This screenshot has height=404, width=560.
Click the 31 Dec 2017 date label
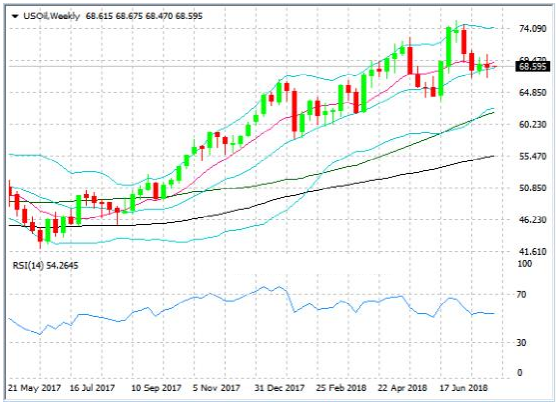[280, 388]
